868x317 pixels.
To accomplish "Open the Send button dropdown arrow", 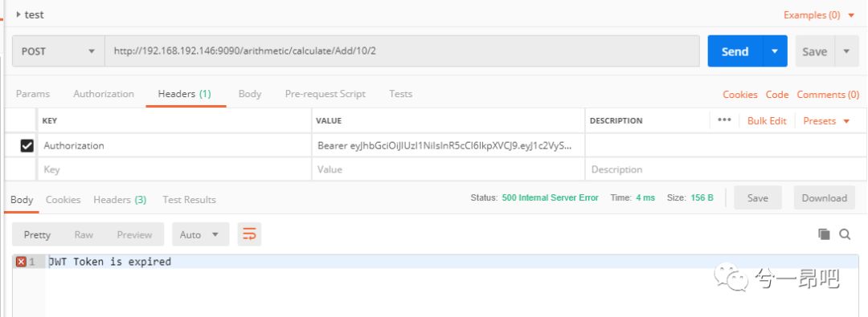I will pyautogui.click(x=775, y=51).
